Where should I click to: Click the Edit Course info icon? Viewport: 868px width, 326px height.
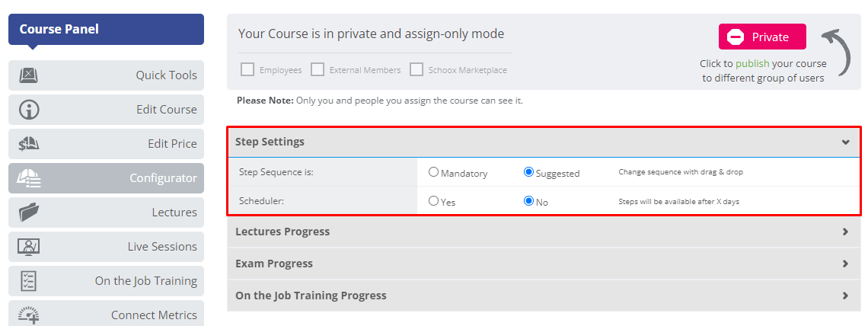point(29,110)
